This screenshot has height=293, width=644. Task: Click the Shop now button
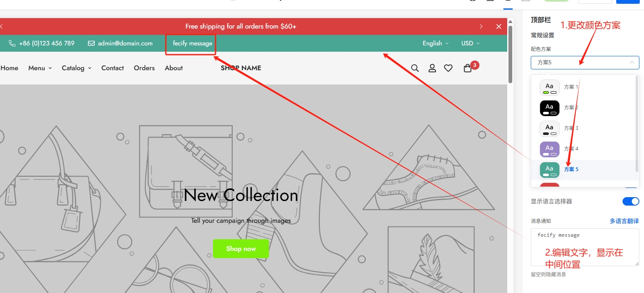[x=241, y=249]
